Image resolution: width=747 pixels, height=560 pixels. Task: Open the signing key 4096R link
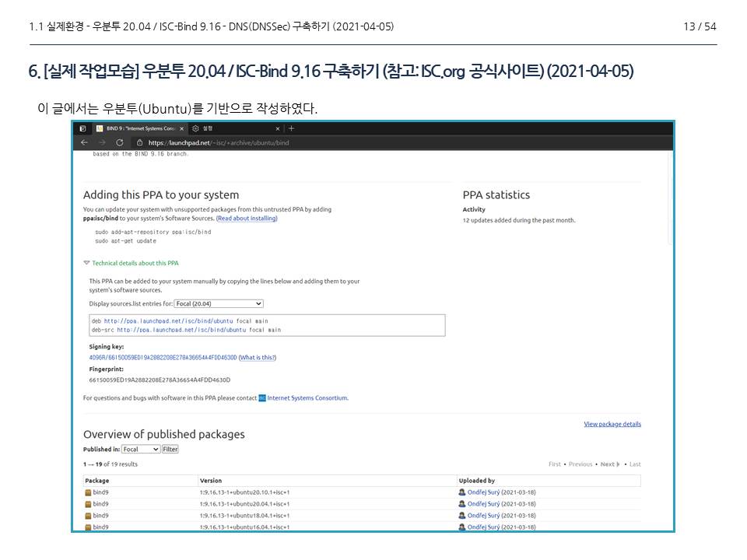(x=163, y=358)
